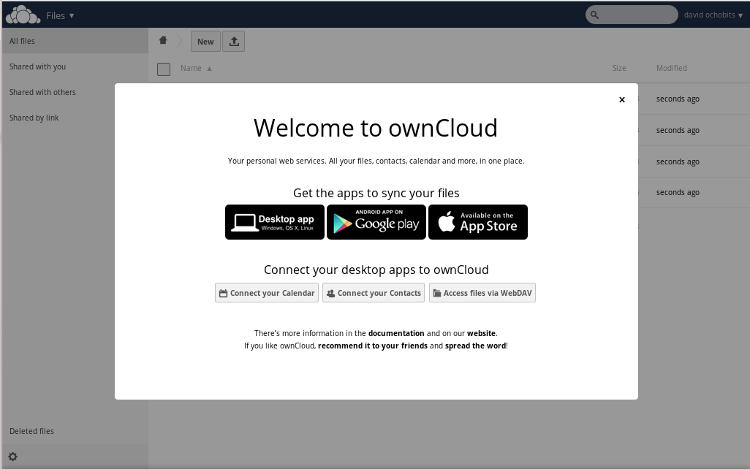
Task: Go to home folder icon
Action: click(163, 41)
